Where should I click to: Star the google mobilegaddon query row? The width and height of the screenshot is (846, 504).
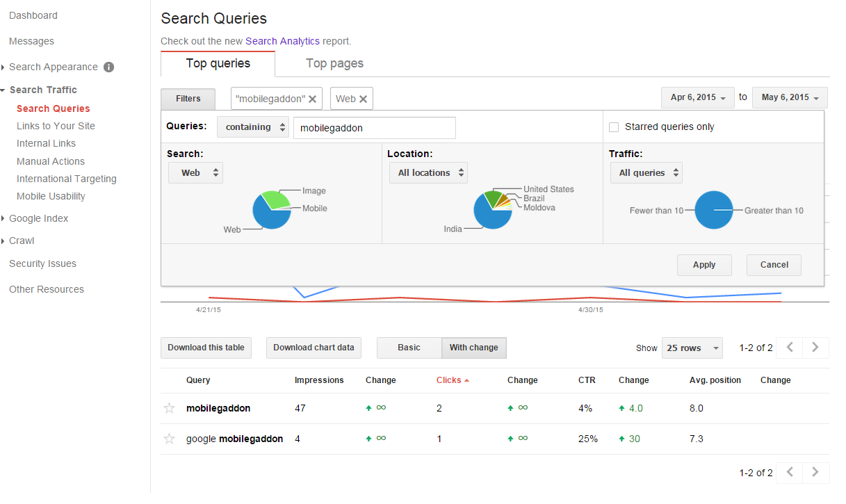tap(169, 439)
